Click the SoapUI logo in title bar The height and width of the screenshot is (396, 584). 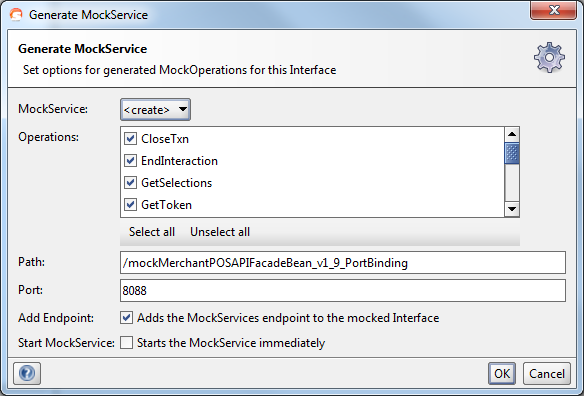(x=16, y=15)
